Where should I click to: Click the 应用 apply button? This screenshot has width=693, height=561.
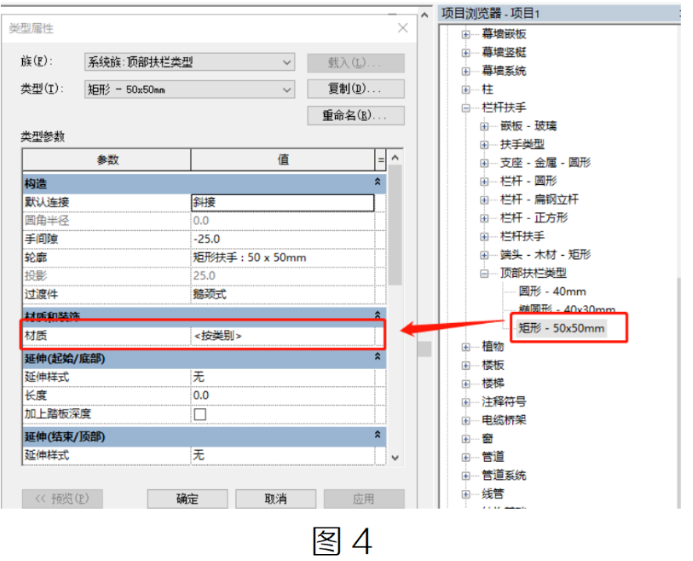pyautogui.click(x=364, y=499)
